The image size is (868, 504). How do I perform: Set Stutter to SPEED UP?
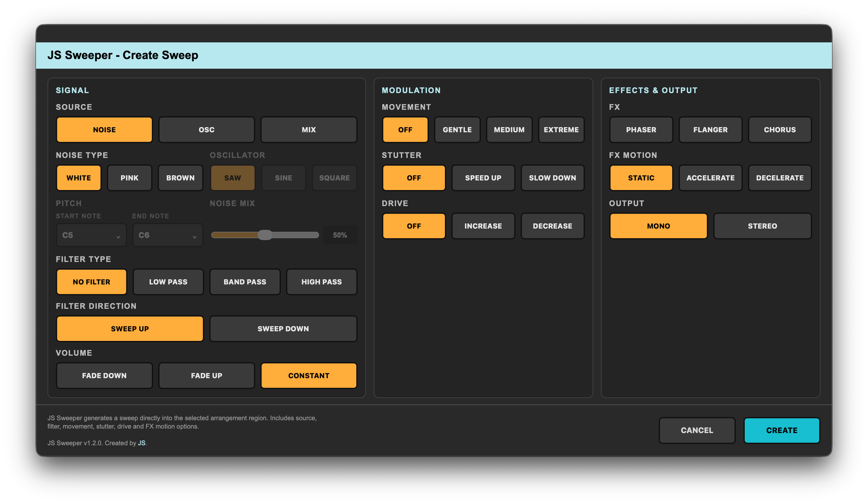pyautogui.click(x=483, y=178)
